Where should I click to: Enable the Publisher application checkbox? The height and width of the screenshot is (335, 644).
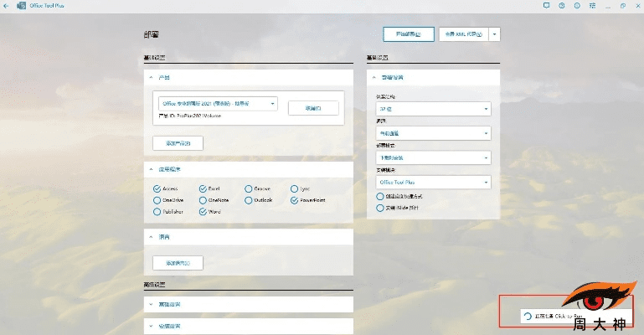pos(157,212)
